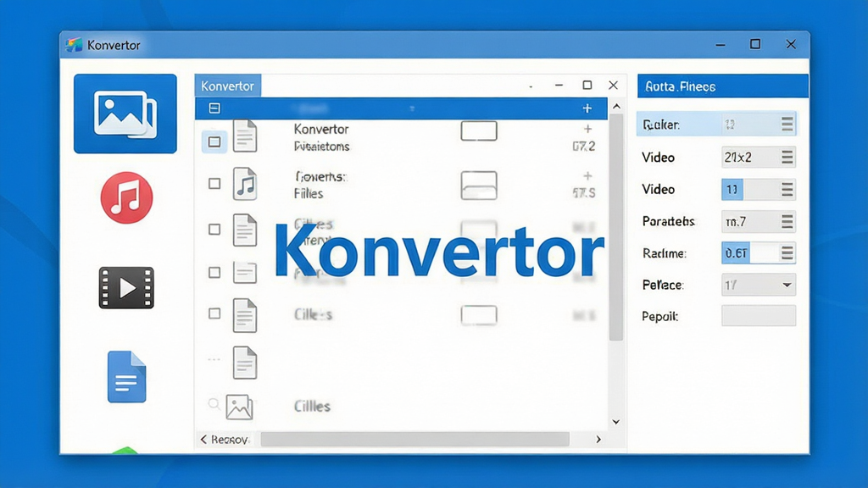Tick the checkbox of the fourth file row
The image size is (868, 488).
[x=214, y=272]
